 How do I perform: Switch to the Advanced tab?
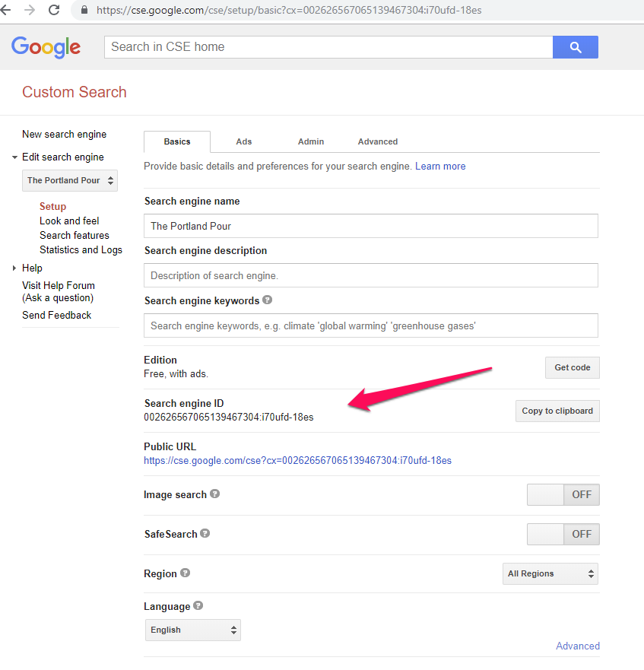coord(378,141)
